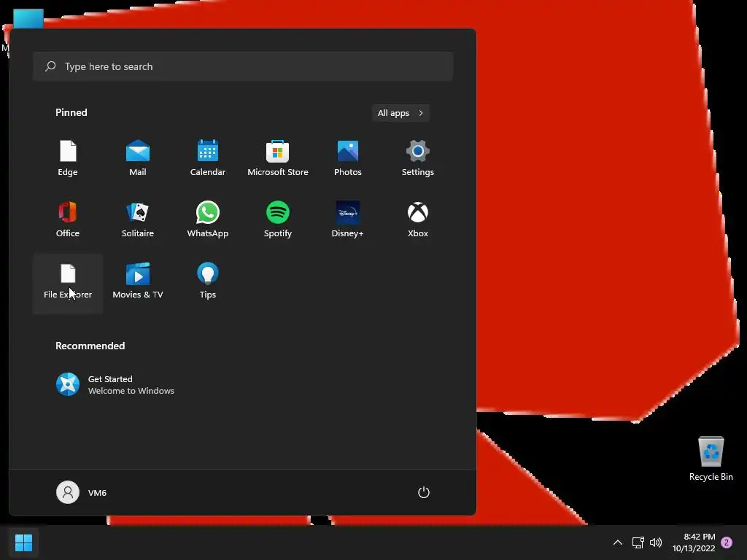
Task: Open the Calendar app
Action: click(x=208, y=159)
